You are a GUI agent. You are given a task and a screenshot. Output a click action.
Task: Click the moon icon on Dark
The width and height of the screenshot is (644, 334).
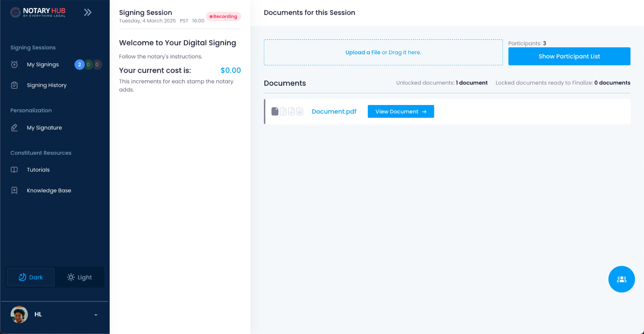[x=22, y=277]
